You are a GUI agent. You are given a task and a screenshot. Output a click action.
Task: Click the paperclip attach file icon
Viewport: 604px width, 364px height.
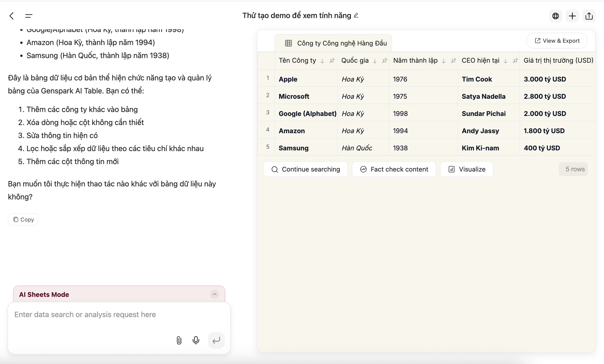(x=179, y=340)
